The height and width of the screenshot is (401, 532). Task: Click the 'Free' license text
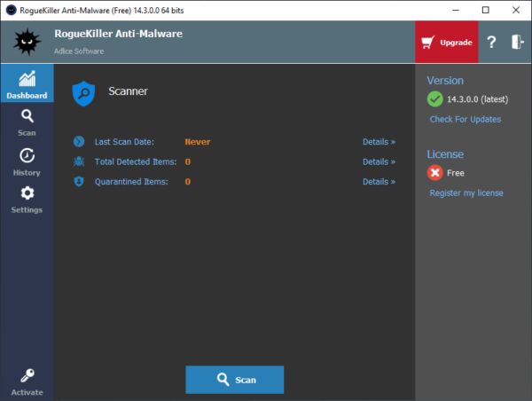tap(456, 173)
